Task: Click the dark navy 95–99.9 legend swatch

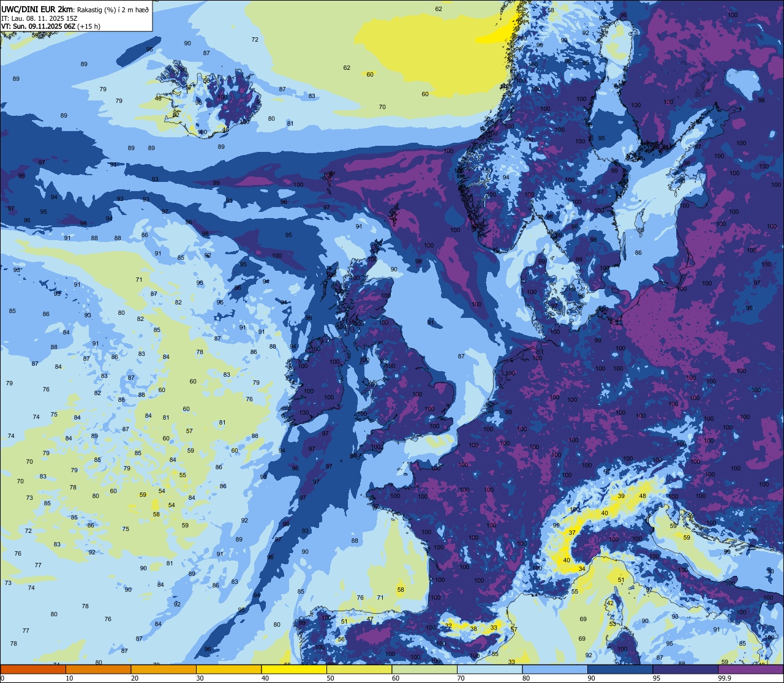Action: click(685, 670)
